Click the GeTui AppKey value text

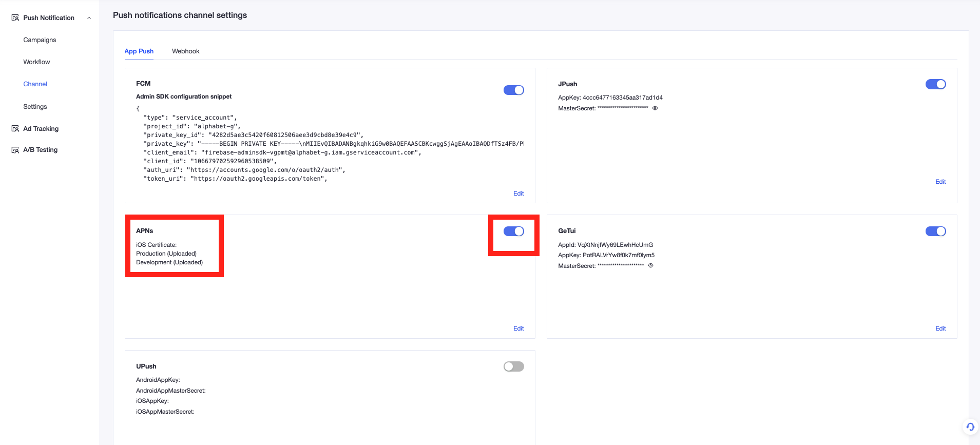point(619,255)
